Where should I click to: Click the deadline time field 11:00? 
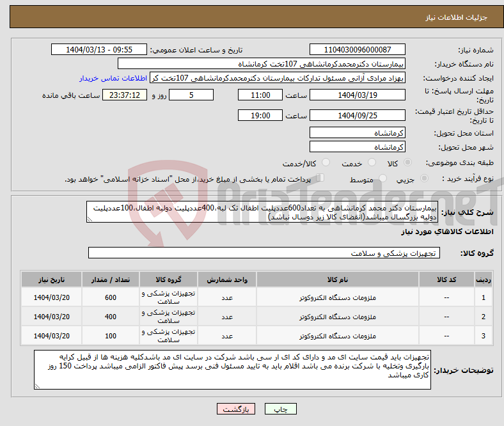coord(260,95)
